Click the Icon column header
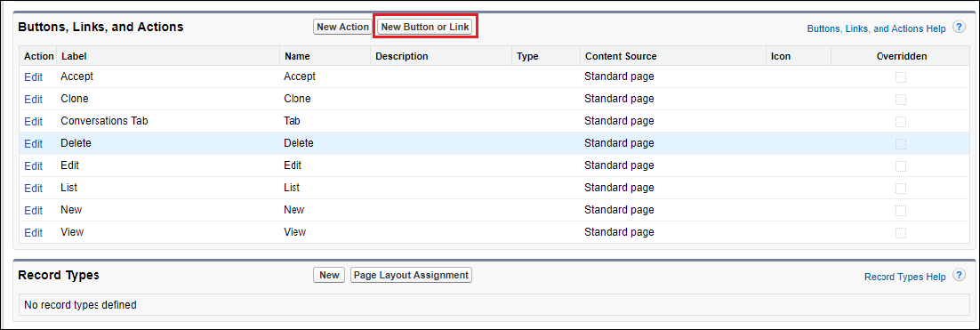980x330 pixels. click(x=781, y=56)
